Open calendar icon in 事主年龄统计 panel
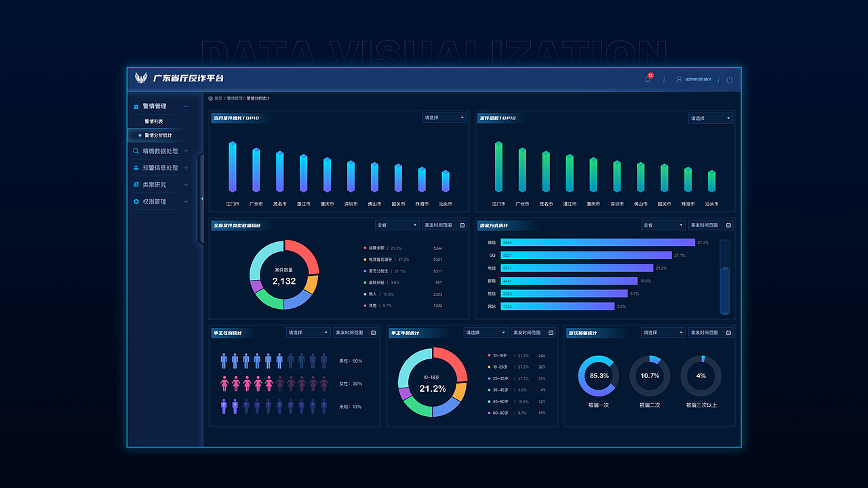The width and height of the screenshot is (868, 488). [552, 333]
